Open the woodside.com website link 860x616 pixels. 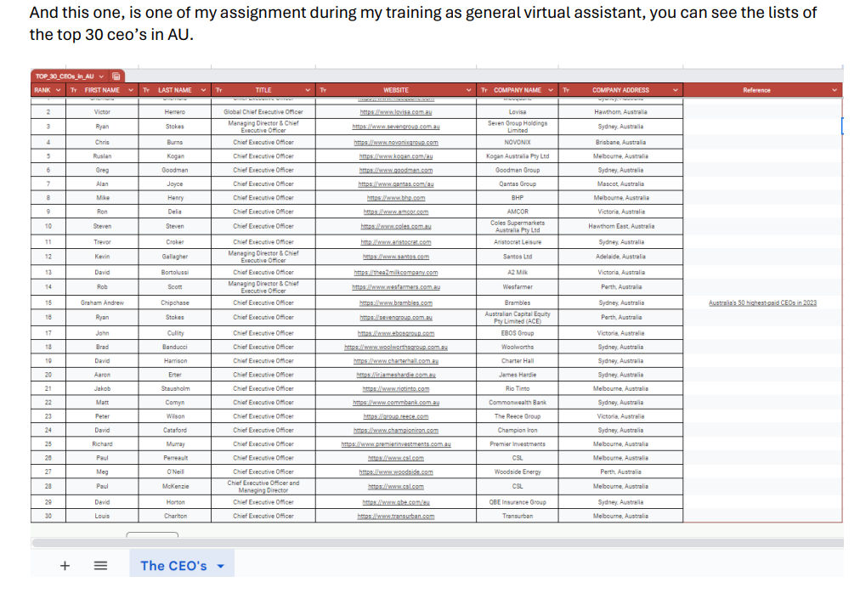[x=395, y=472]
